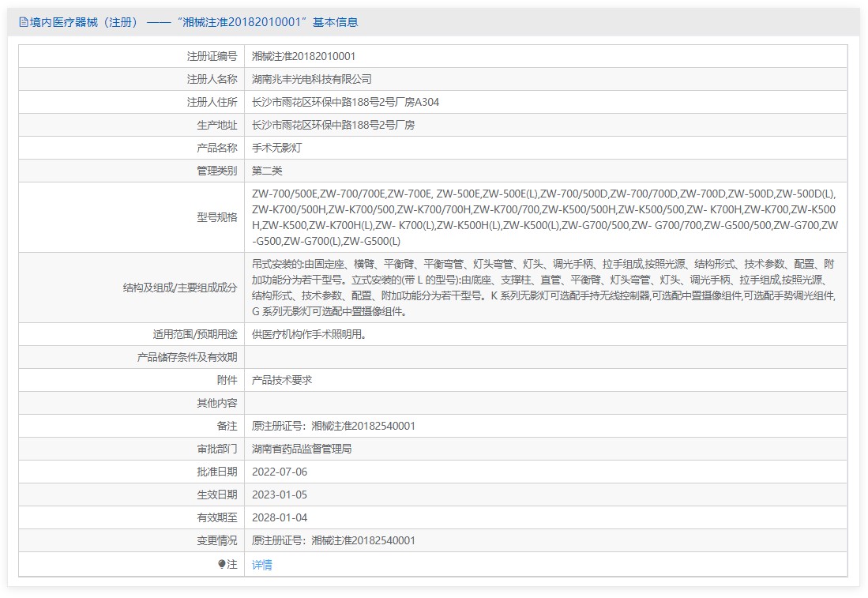
Task: Select the model list starting with ZW-700/500E
Action: [545, 217]
